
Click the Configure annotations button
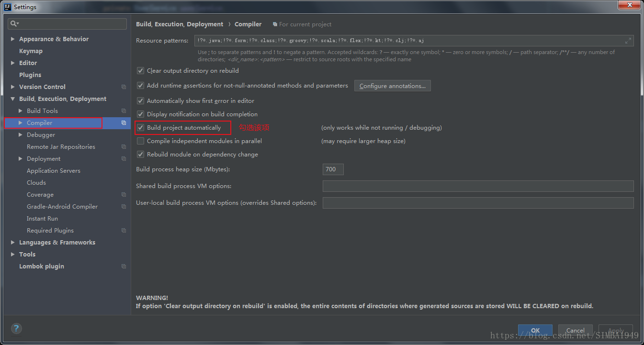click(x=393, y=86)
